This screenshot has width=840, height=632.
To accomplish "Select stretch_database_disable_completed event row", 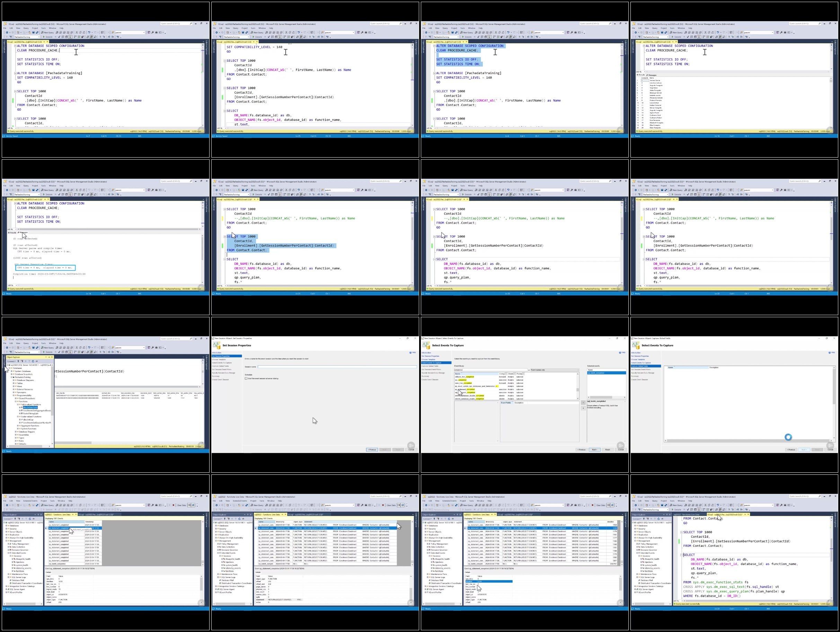I will point(470,396).
